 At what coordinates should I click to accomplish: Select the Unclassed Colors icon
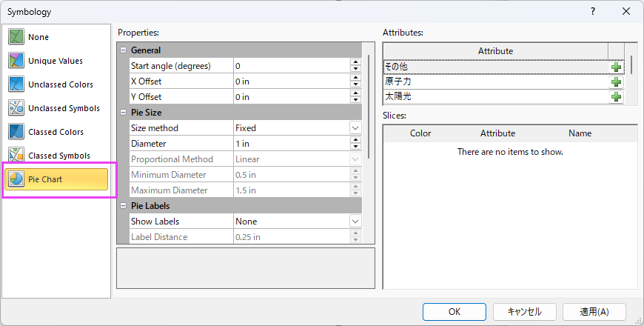pos(16,84)
